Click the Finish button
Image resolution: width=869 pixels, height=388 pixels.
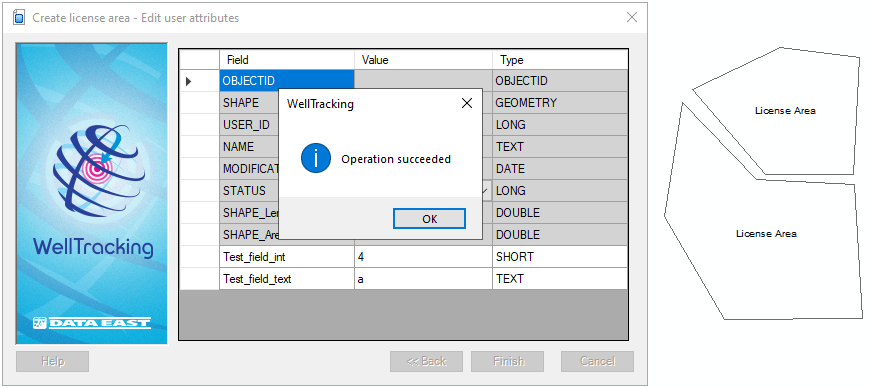(x=508, y=361)
